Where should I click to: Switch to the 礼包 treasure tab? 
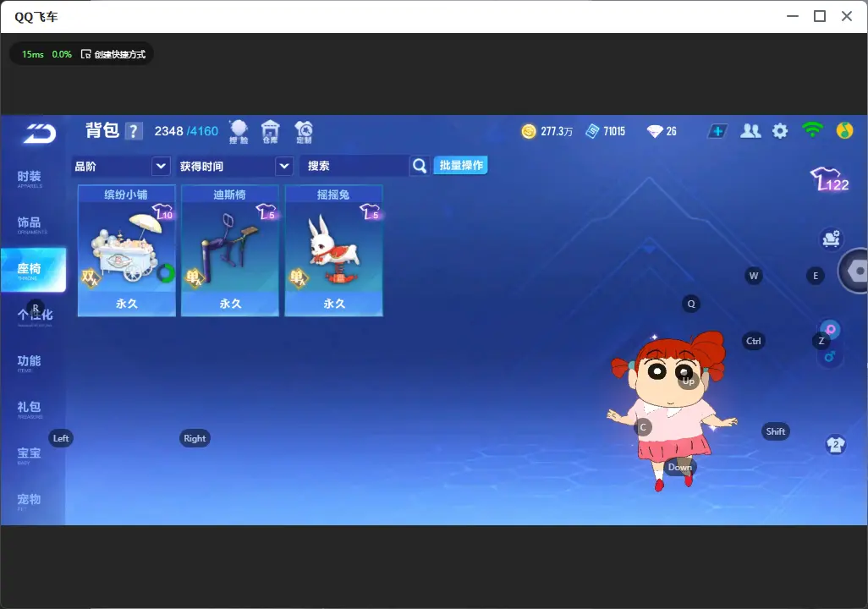point(30,409)
